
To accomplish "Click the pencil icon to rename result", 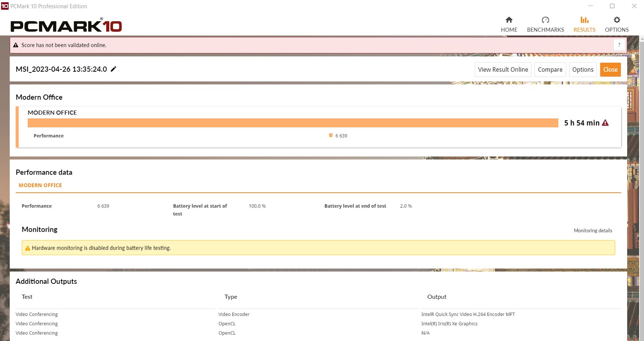I will pyautogui.click(x=114, y=69).
